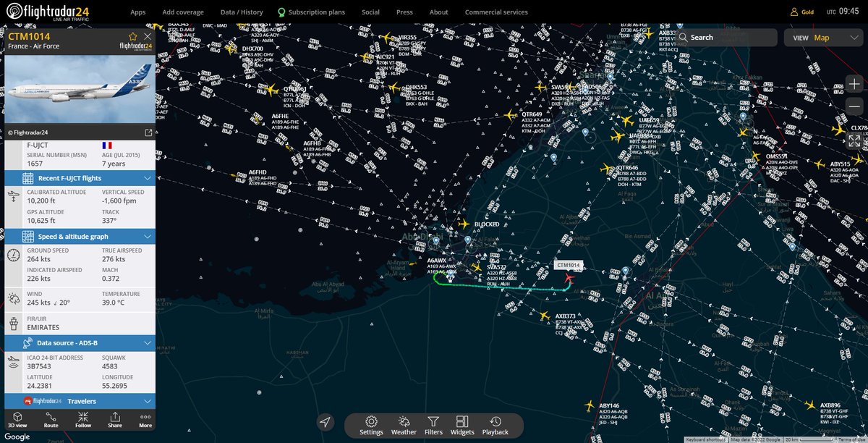
Task: Select aircraft QTR646 on the map
Action: 606,168
